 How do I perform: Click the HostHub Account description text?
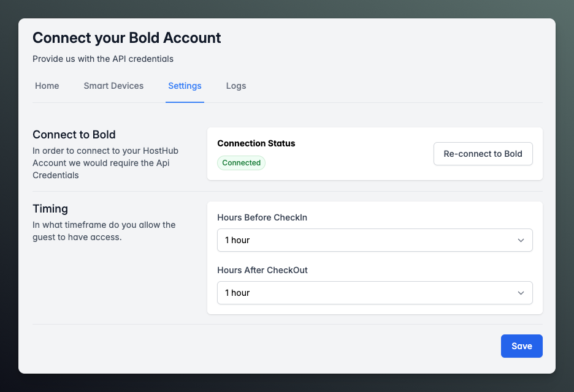[x=105, y=163]
